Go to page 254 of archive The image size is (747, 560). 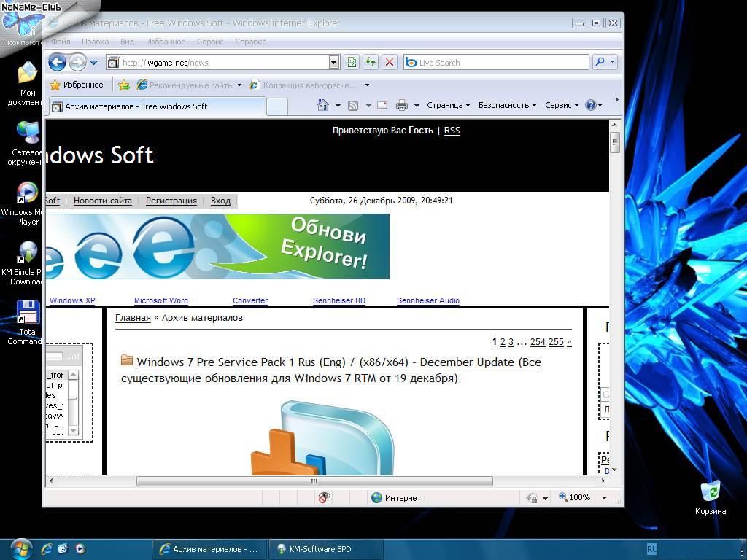pyautogui.click(x=538, y=342)
